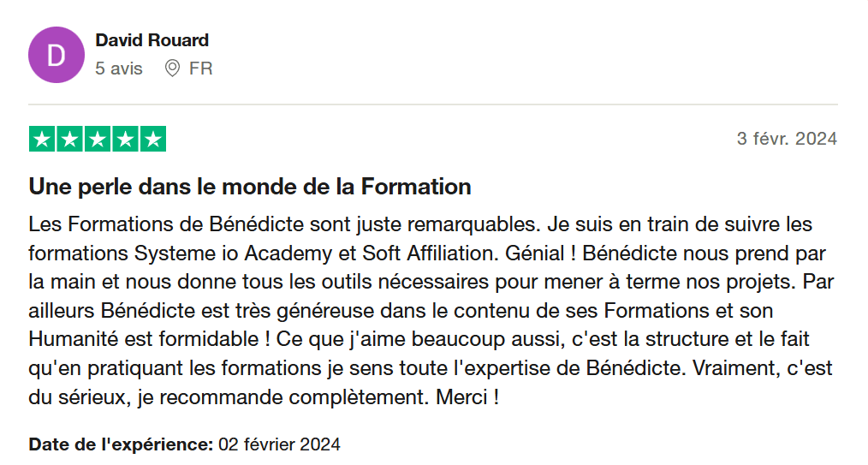868x465 pixels.
Task: Click the purple D profile avatar
Action: point(56,55)
